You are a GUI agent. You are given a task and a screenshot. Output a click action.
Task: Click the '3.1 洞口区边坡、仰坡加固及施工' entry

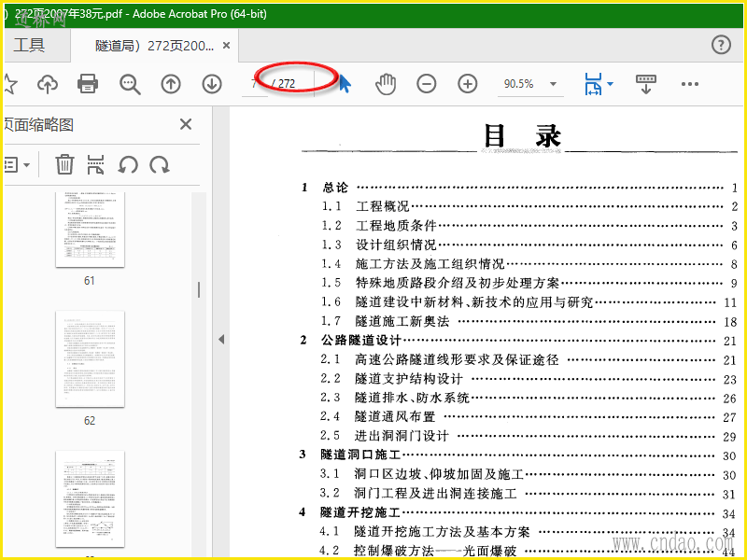tap(529, 474)
